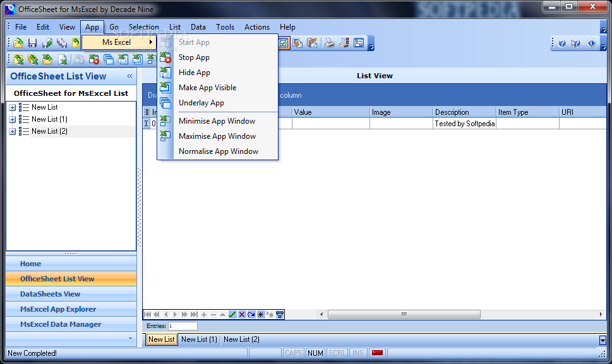Choose Underlay App menu entry
This screenshot has height=364, width=612.
pyautogui.click(x=218, y=103)
